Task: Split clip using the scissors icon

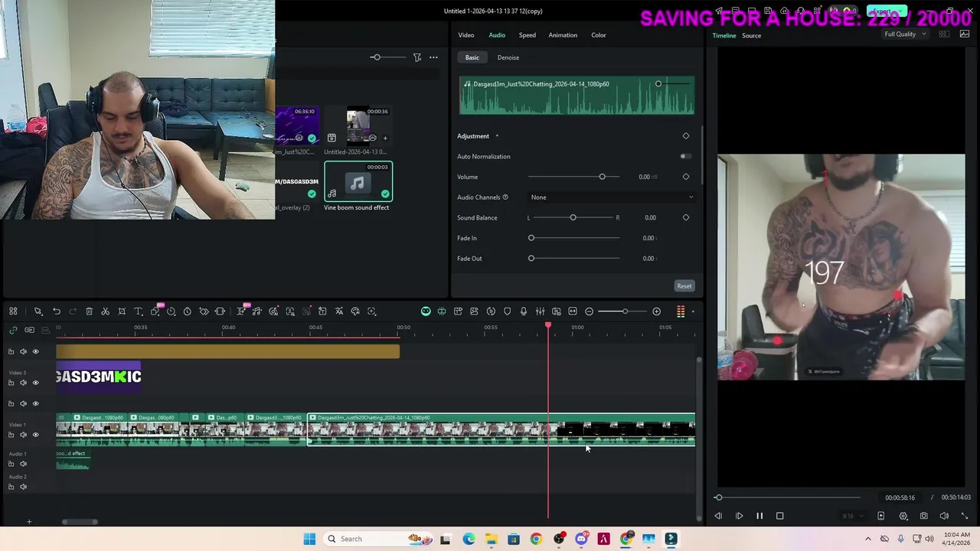Action: (x=105, y=311)
